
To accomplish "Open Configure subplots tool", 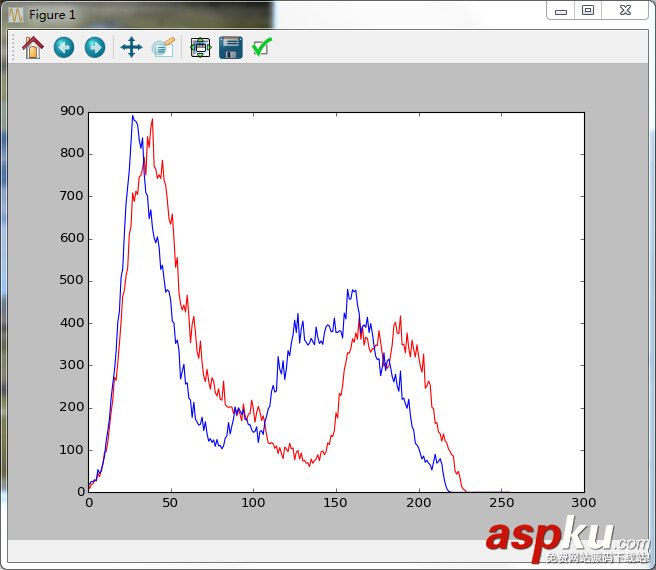I will pyautogui.click(x=200, y=47).
